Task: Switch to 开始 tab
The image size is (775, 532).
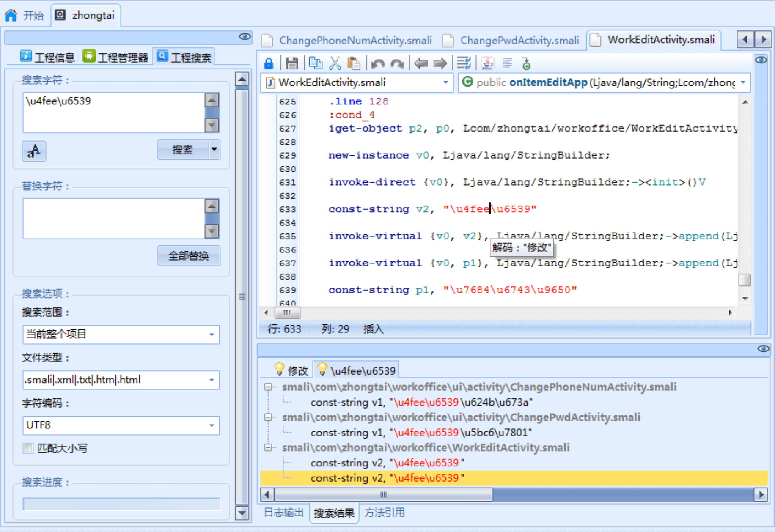Action: (x=25, y=16)
